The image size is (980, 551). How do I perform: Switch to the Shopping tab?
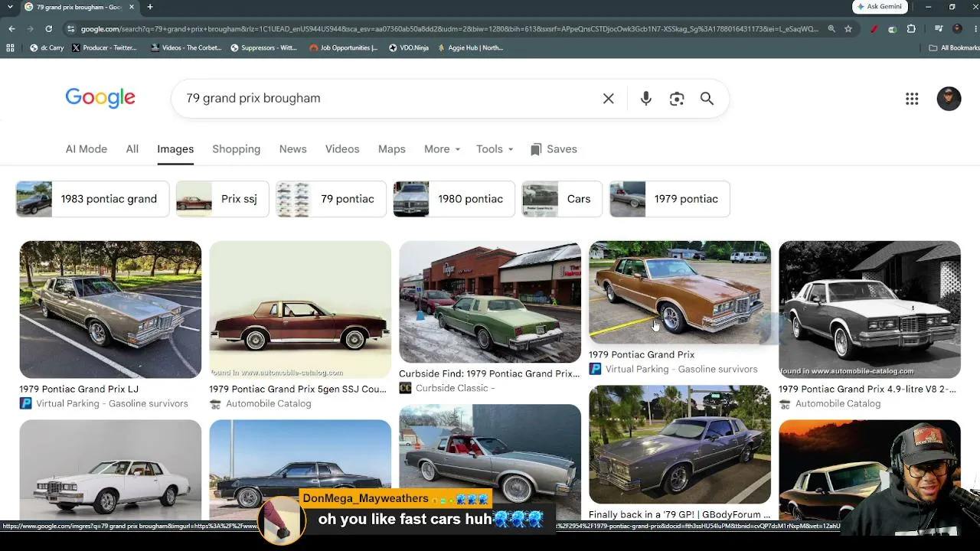tap(237, 149)
